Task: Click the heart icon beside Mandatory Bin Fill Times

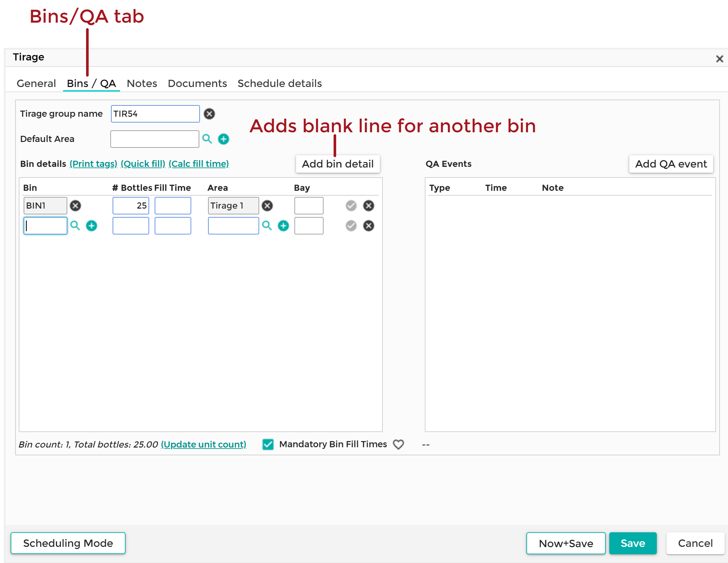Action: tap(398, 444)
